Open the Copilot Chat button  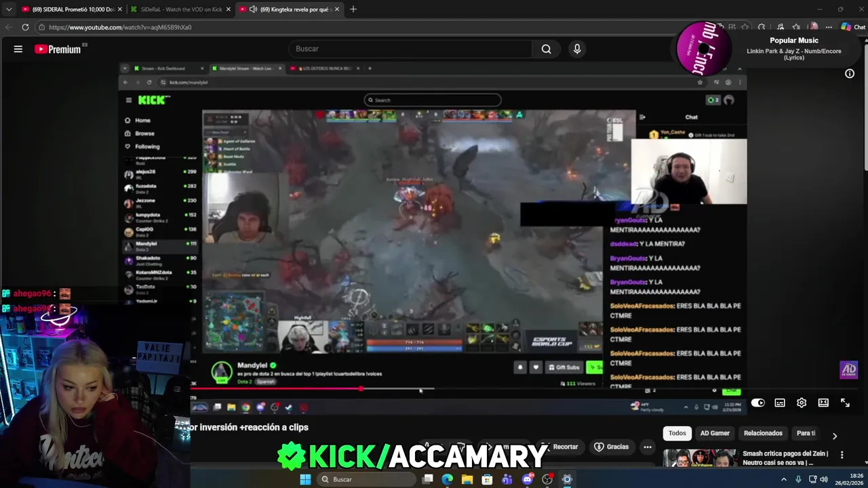pyautogui.click(x=853, y=27)
